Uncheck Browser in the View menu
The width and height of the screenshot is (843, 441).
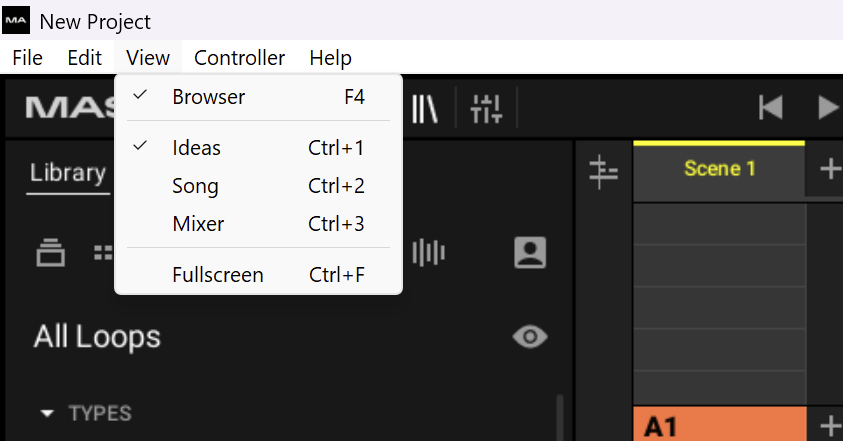208,97
